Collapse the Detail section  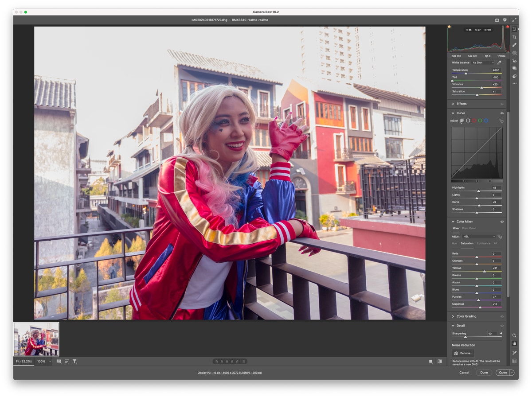point(453,326)
